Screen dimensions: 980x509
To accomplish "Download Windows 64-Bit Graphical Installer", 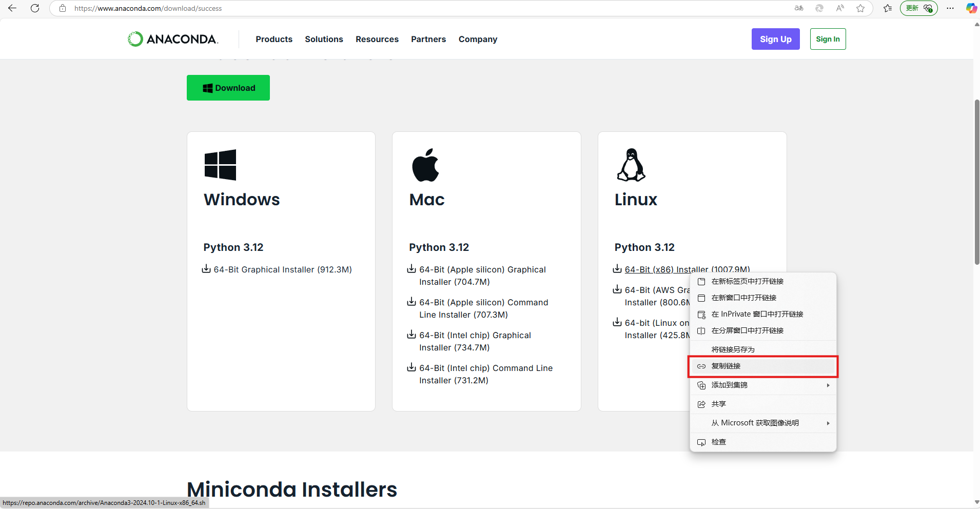I will click(x=283, y=269).
